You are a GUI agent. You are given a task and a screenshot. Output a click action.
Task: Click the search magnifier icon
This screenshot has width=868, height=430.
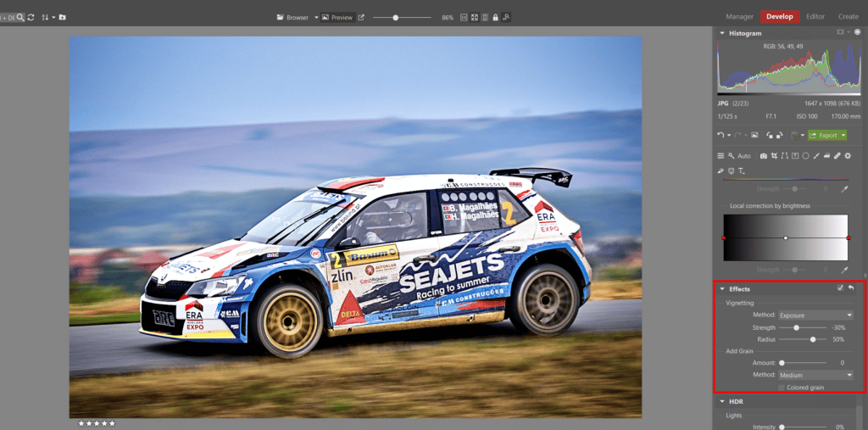20,17
